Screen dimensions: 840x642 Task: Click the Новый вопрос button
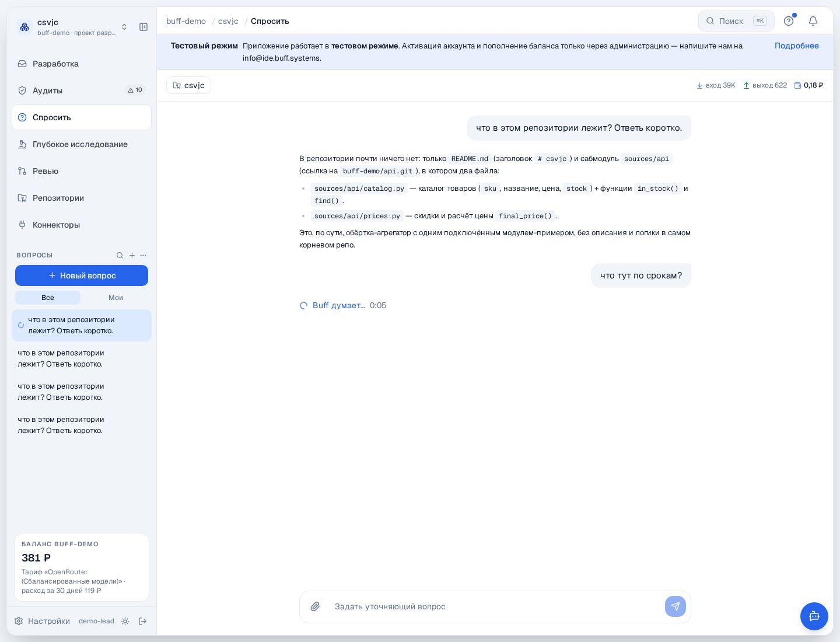82,275
